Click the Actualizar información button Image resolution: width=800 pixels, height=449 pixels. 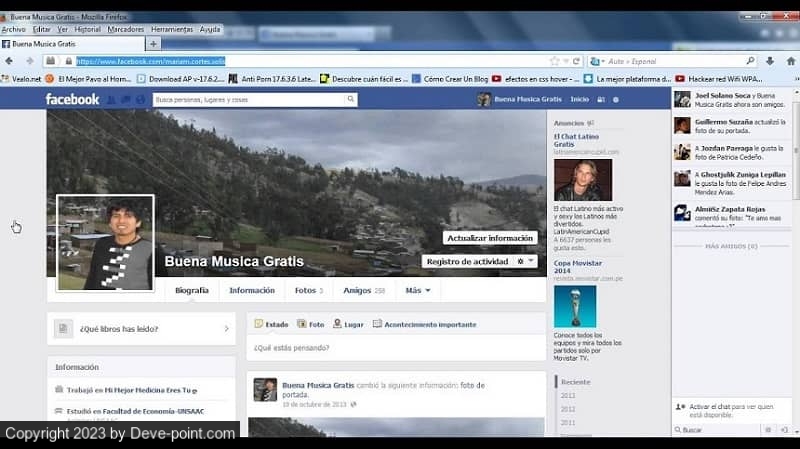[x=490, y=238]
